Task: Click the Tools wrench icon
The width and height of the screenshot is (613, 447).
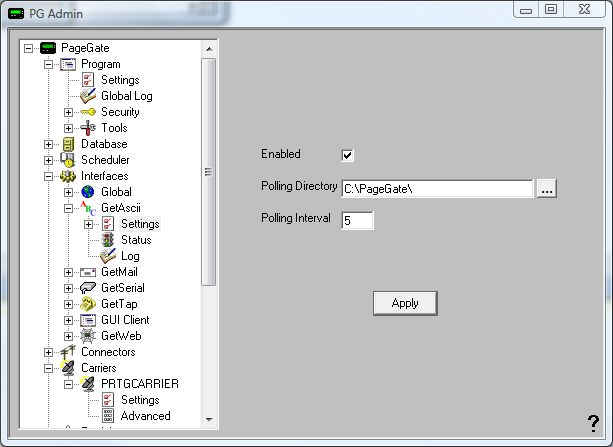Action: 88,128
